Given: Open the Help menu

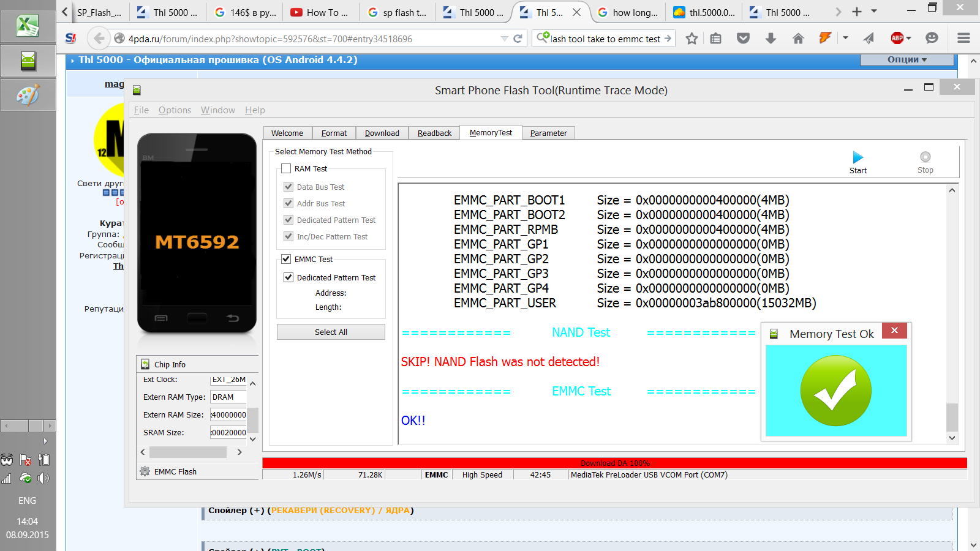Looking at the screenshot, I should (x=255, y=110).
